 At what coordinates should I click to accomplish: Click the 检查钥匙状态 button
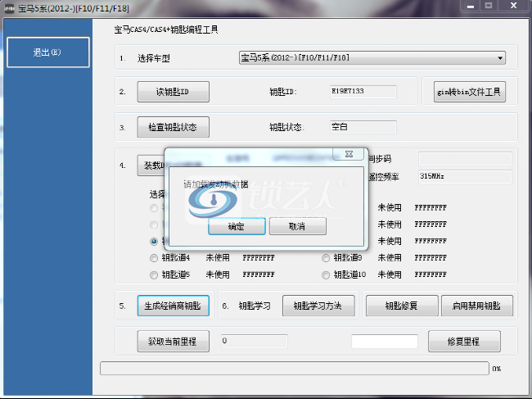(173, 127)
